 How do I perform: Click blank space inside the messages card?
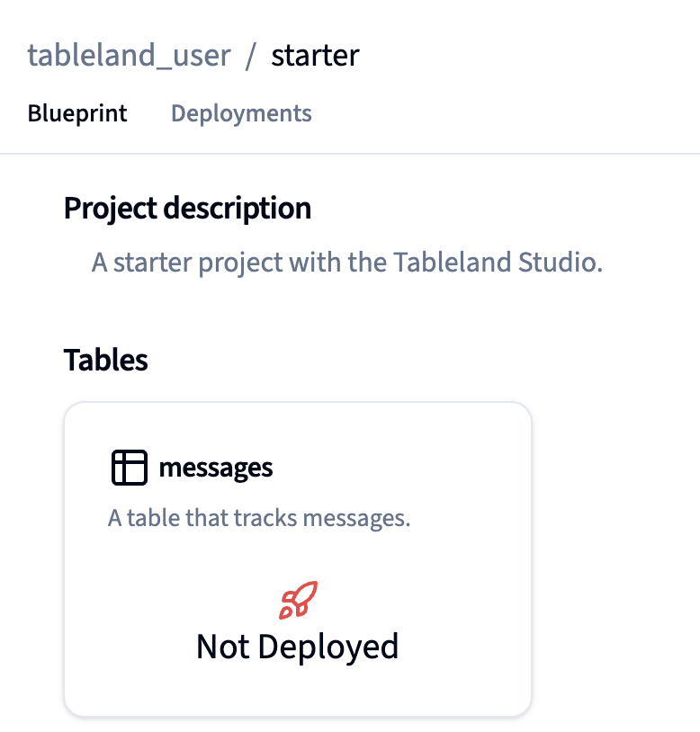click(432, 576)
